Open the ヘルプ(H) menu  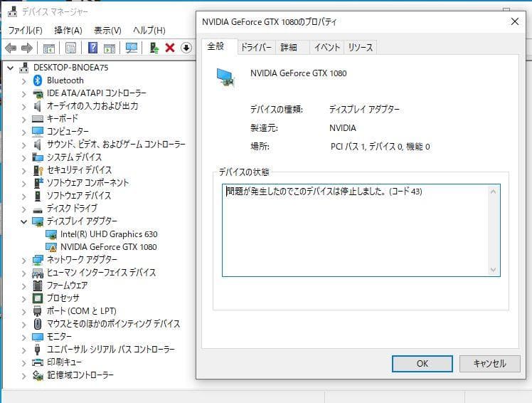[x=149, y=31]
